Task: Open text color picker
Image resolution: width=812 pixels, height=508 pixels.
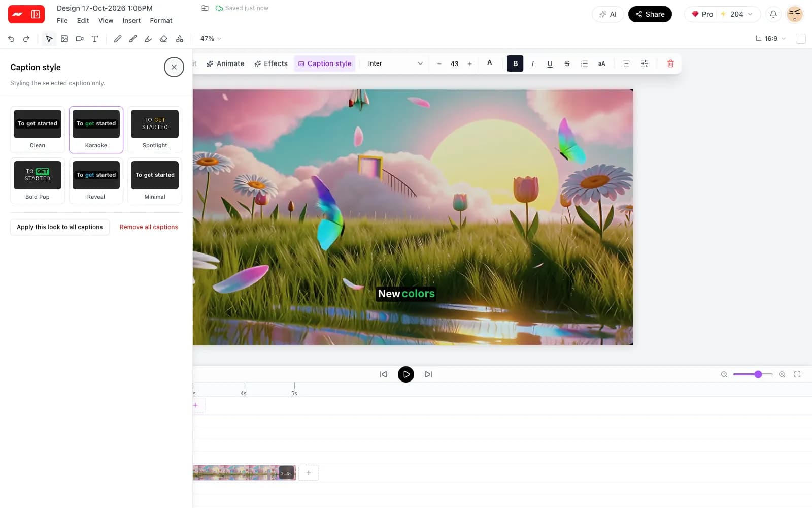Action: coord(490,63)
